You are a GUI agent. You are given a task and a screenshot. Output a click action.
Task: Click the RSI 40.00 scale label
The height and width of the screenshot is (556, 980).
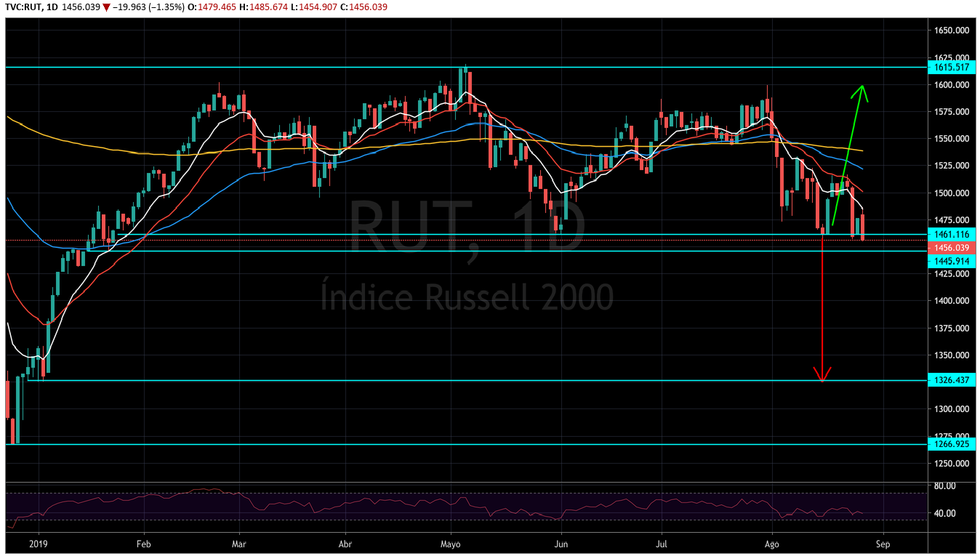point(944,513)
